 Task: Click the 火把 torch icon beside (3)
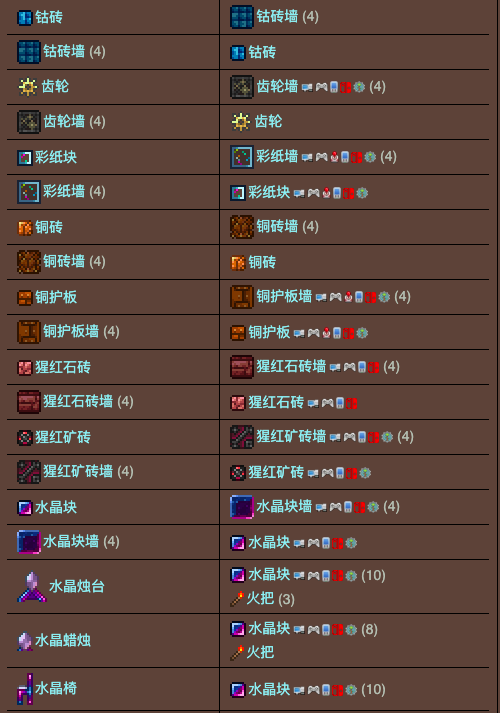(x=237, y=599)
